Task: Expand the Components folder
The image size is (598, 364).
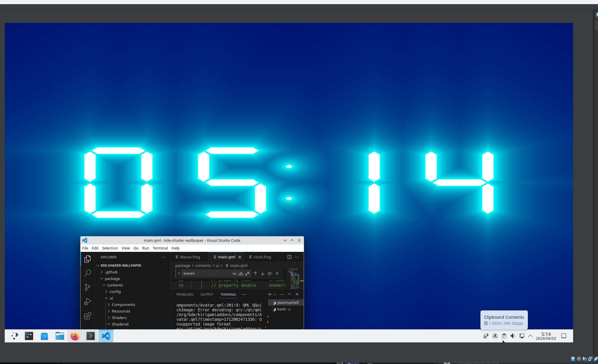Action: click(x=123, y=305)
